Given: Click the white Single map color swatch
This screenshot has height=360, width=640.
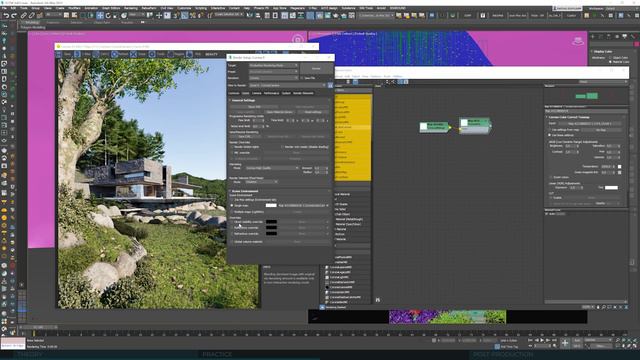Looking at the screenshot, I should [x=271, y=205].
